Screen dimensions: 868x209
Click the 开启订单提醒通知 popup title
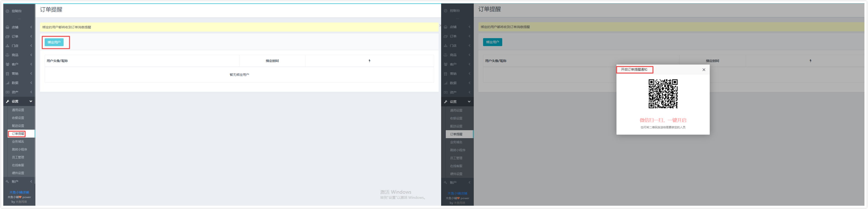pyautogui.click(x=634, y=69)
